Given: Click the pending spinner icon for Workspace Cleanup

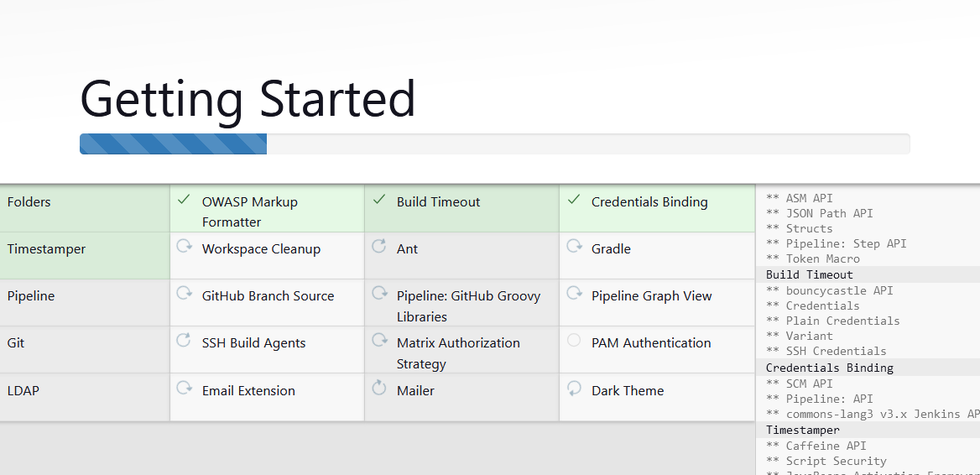Looking at the screenshot, I should click(185, 246).
